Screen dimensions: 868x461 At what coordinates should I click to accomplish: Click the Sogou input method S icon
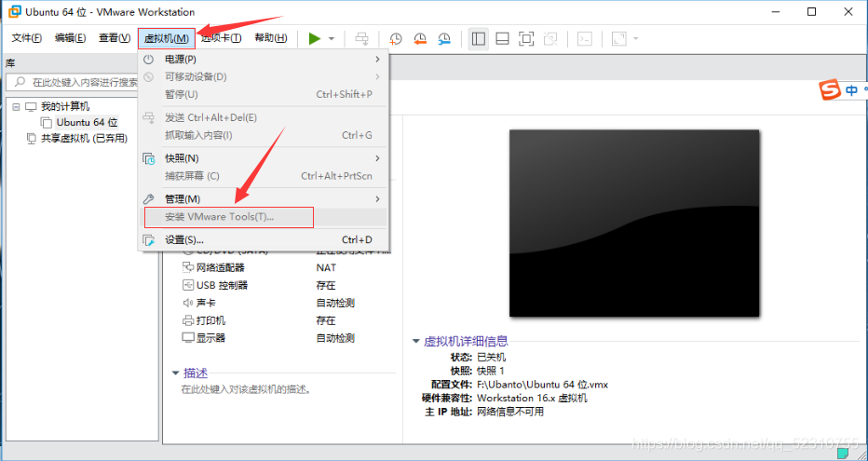click(830, 91)
